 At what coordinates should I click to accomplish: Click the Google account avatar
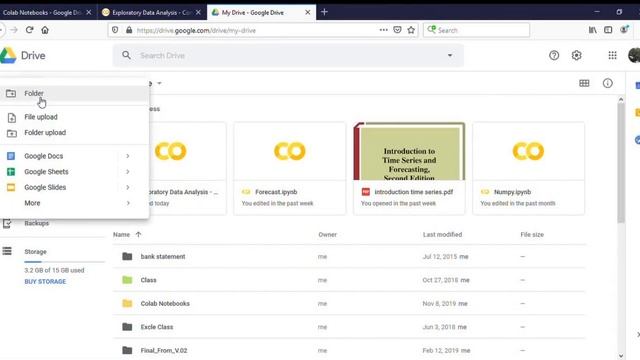(634, 56)
